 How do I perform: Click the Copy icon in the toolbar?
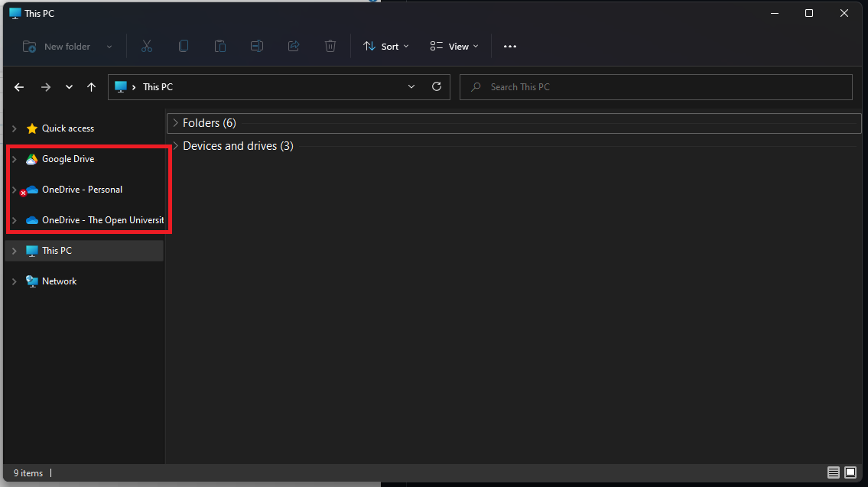184,46
